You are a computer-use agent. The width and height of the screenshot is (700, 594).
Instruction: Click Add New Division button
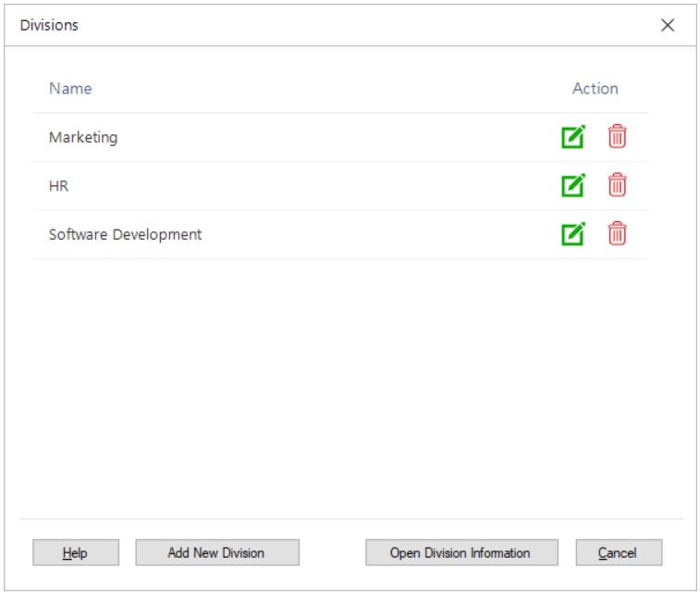click(216, 552)
